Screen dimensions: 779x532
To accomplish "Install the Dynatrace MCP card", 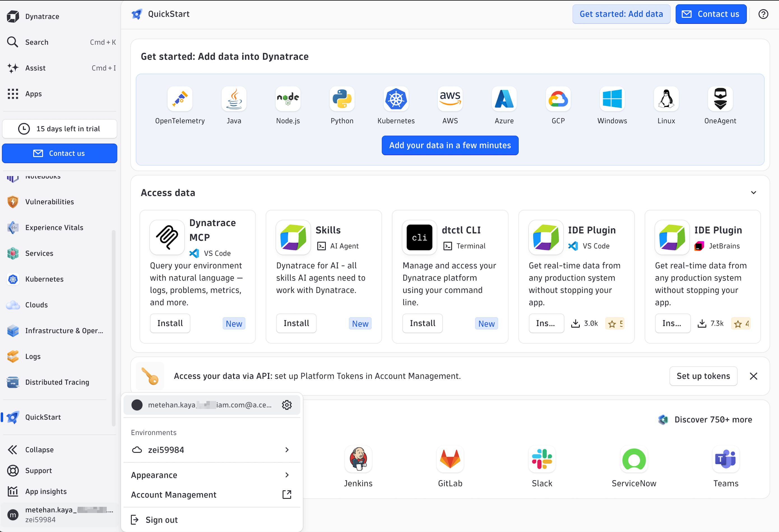I will click(170, 323).
